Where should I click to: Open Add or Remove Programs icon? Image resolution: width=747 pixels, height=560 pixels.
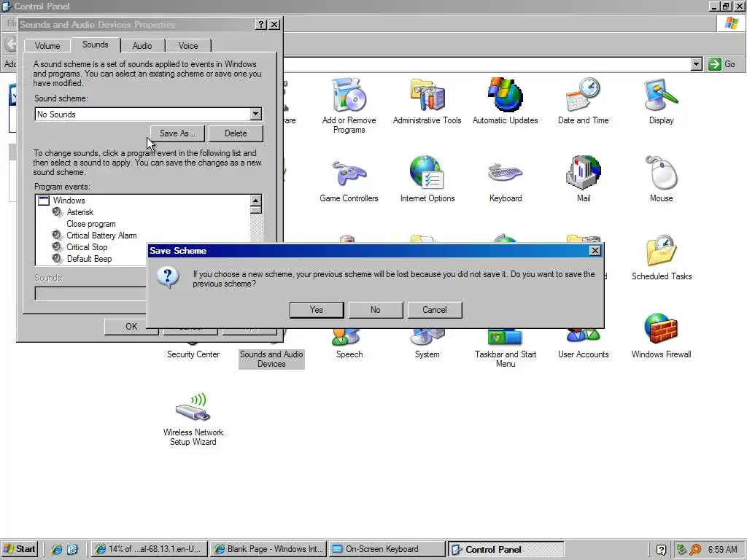pyautogui.click(x=349, y=96)
